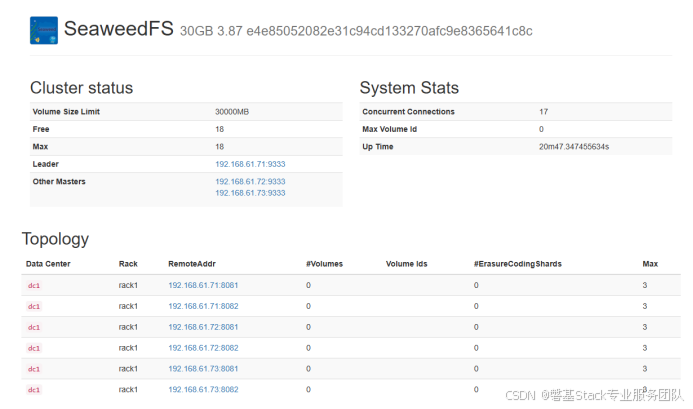Open other master 192.168.61.73:9333 link

[x=250, y=193]
